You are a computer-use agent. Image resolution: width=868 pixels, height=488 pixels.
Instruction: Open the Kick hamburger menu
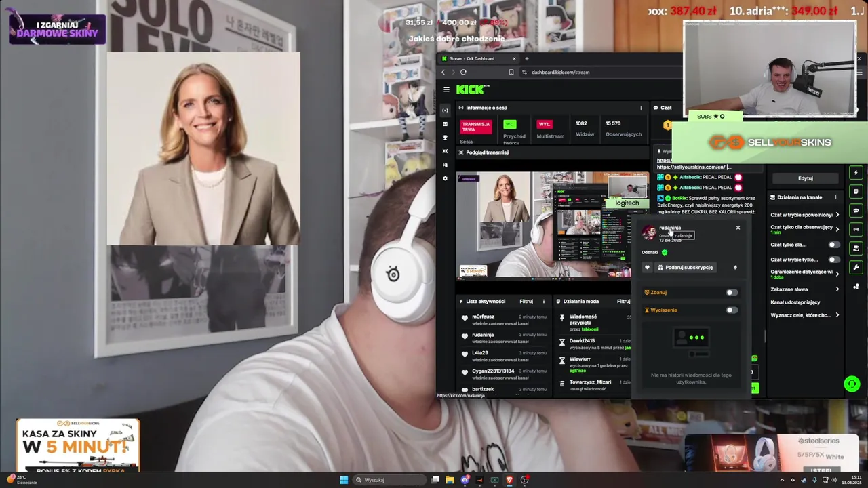446,89
